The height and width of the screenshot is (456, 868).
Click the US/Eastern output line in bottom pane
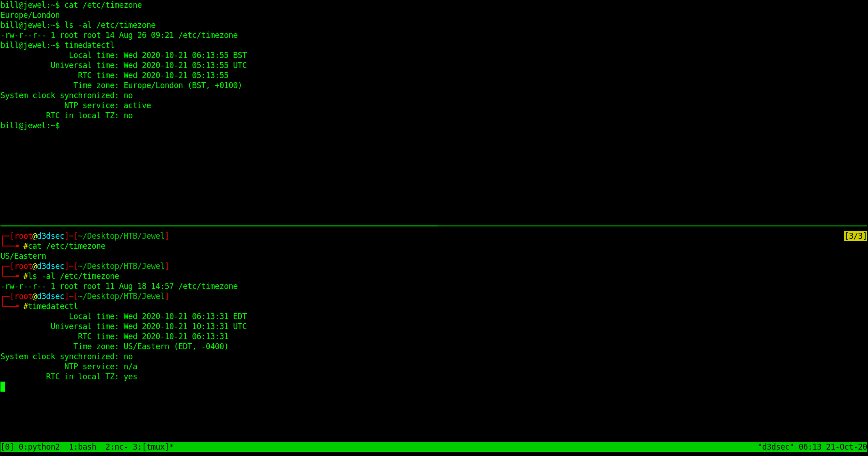pos(23,256)
